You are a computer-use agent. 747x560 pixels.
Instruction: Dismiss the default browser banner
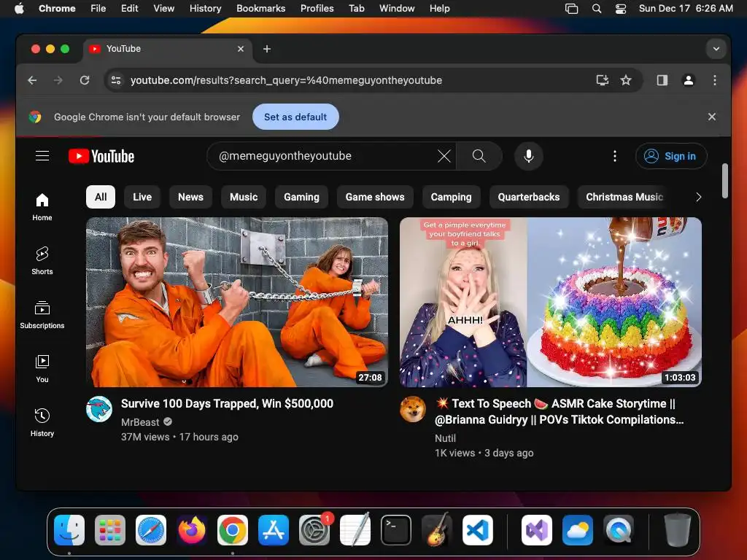click(712, 117)
